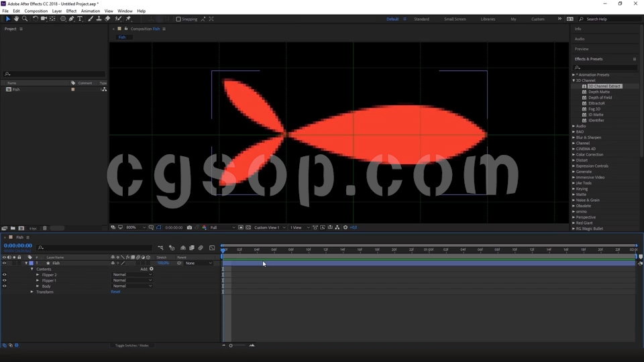Select the Hand tool
Viewport: 644px width, 362px height.
[16, 19]
